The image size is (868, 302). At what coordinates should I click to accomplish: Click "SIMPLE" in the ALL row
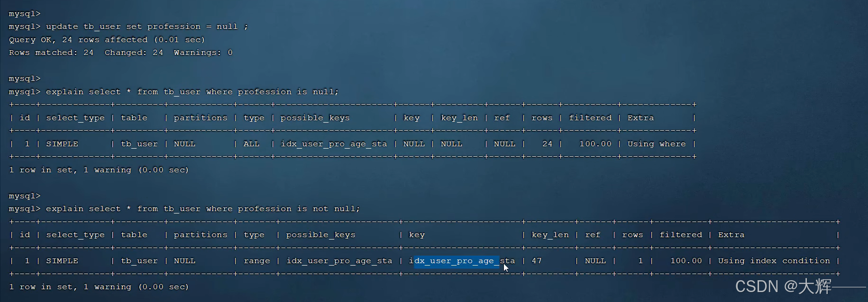click(62, 144)
